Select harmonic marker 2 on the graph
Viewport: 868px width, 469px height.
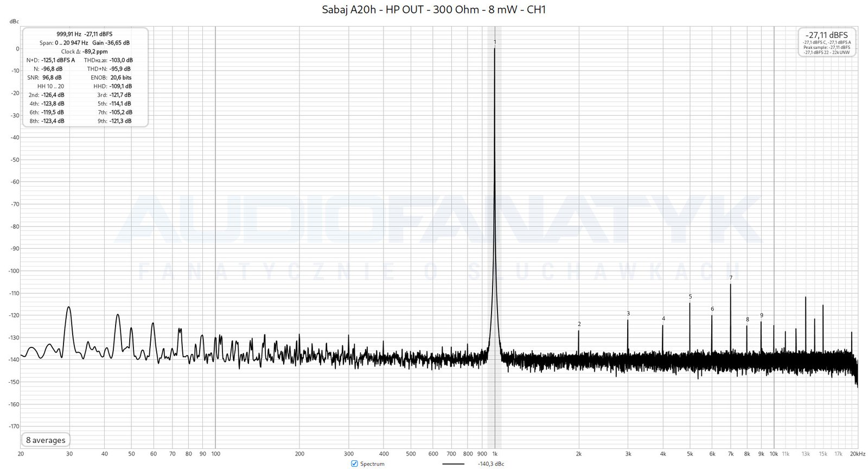coord(579,324)
